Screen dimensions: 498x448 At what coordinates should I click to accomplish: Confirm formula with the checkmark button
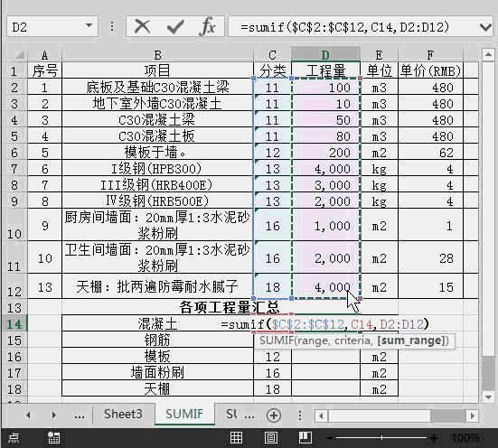tap(175, 26)
